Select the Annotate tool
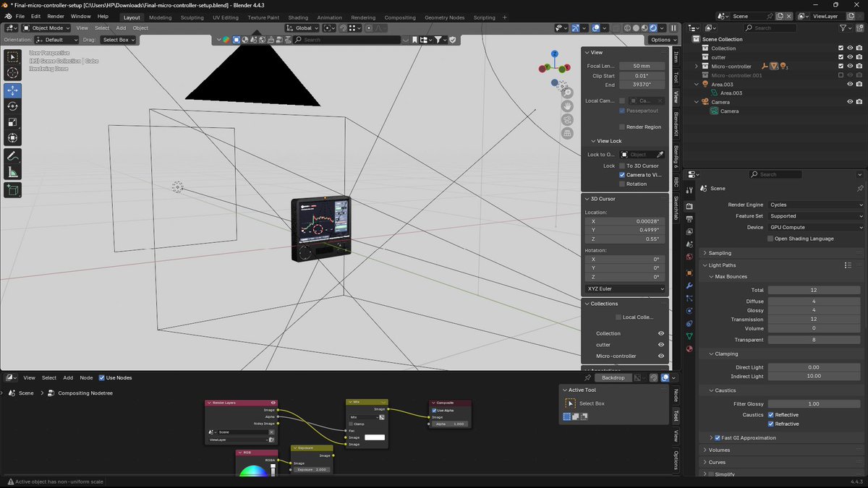 [x=13, y=156]
